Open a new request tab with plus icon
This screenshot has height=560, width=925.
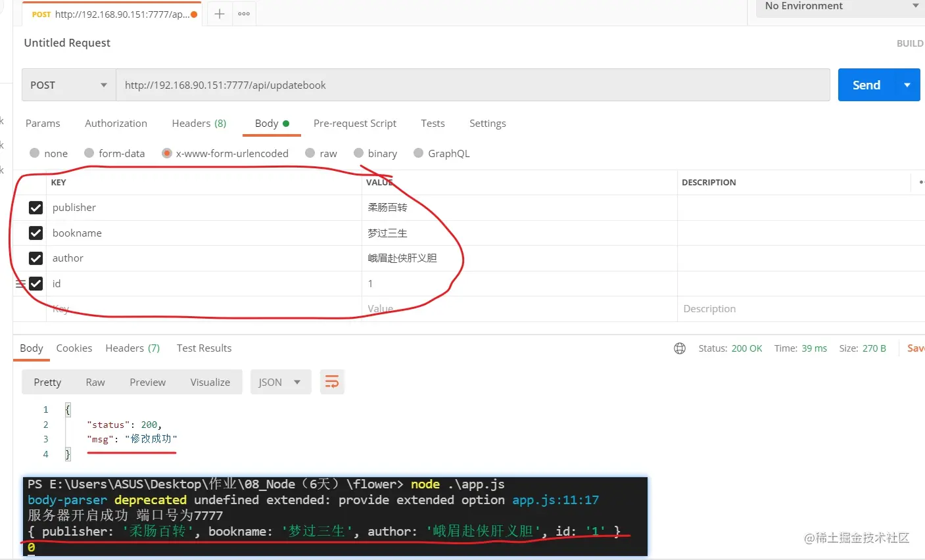(x=220, y=14)
